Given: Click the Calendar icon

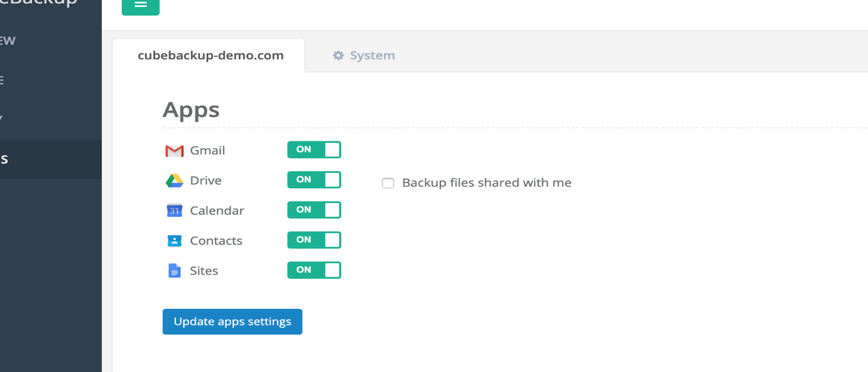Looking at the screenshot, I should (x=174, y=211).
